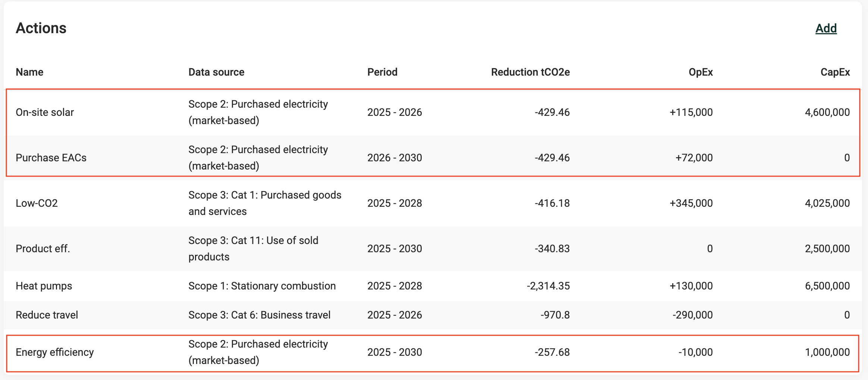The width and height of the screenshot is (868, 380).
Task: Click the Reduction tCO2e column header
Action: 530,72
